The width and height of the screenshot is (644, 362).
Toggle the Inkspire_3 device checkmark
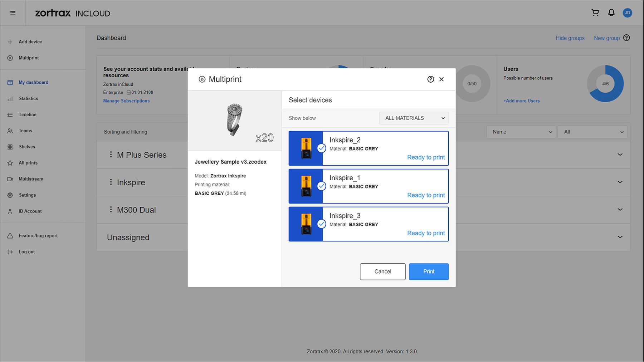pyautogui.click(x=322, y=224)
